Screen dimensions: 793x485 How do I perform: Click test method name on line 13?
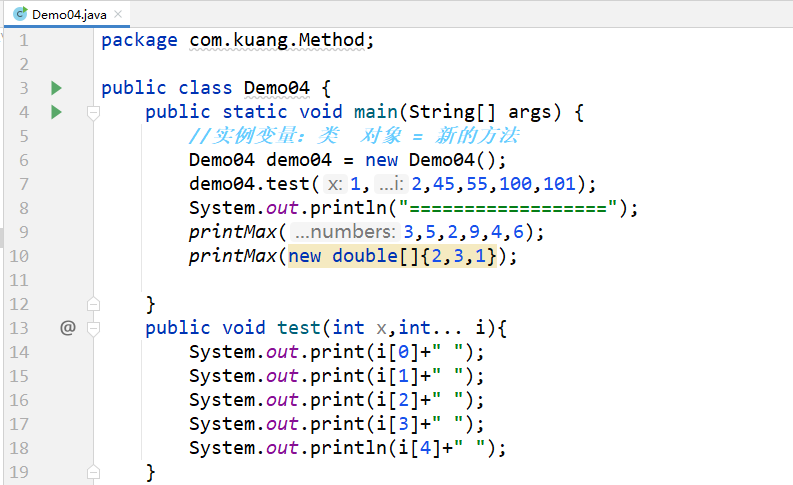tap(298, 328)
